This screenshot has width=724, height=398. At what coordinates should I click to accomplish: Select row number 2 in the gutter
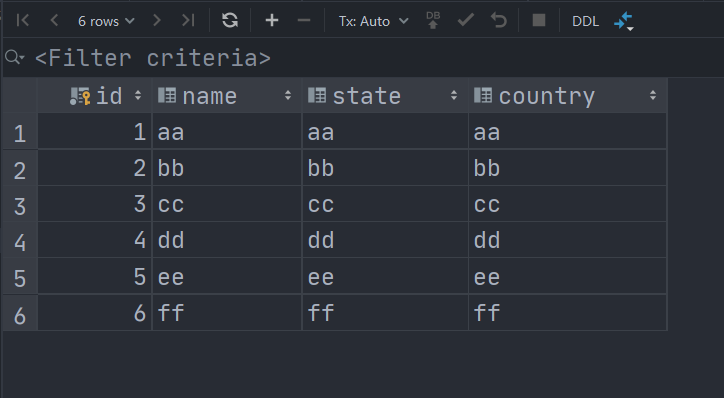(x=20, y=169)
